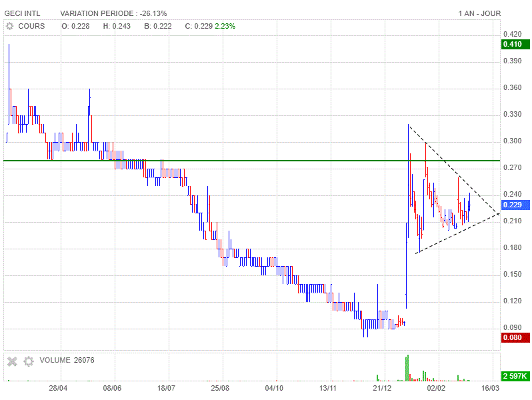Click the 13/11 date label

coord(328,388)
